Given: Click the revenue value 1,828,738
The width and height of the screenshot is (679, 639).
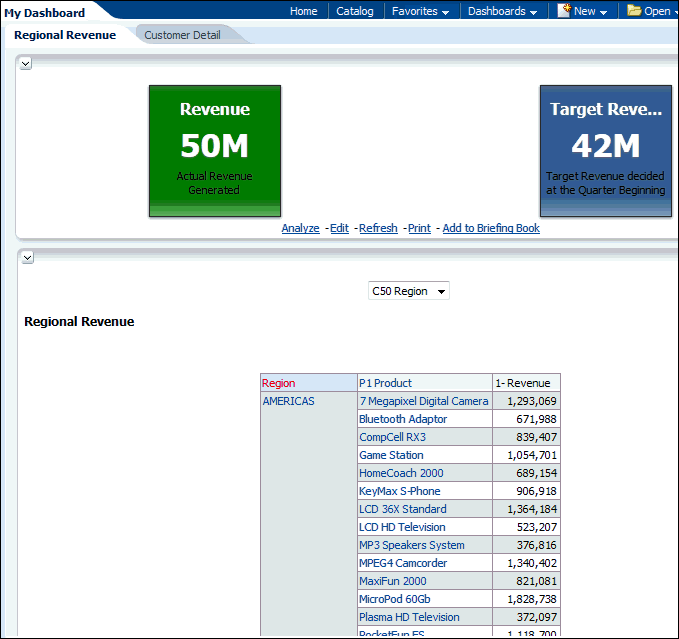Looking at the screenshot, I should [532, 599].
